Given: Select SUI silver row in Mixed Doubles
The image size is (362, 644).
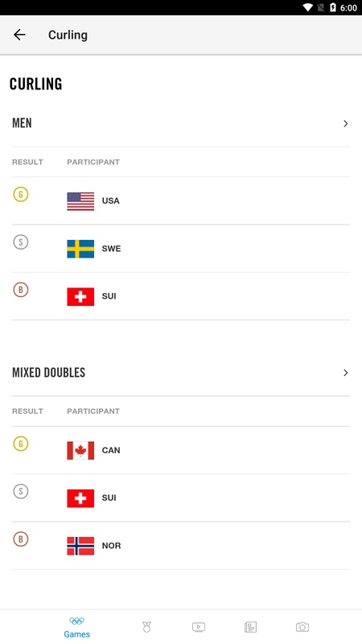Looking at the screenshot, I should [181, 497].
